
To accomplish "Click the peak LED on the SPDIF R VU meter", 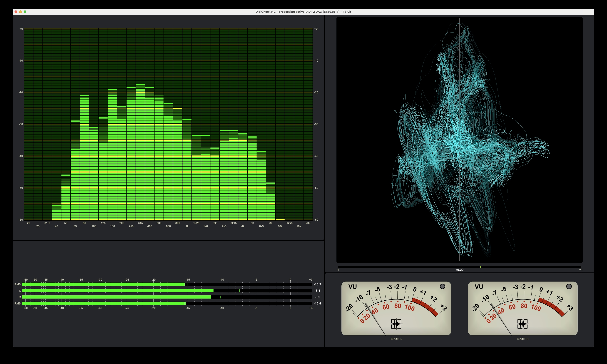I will 569,286.
